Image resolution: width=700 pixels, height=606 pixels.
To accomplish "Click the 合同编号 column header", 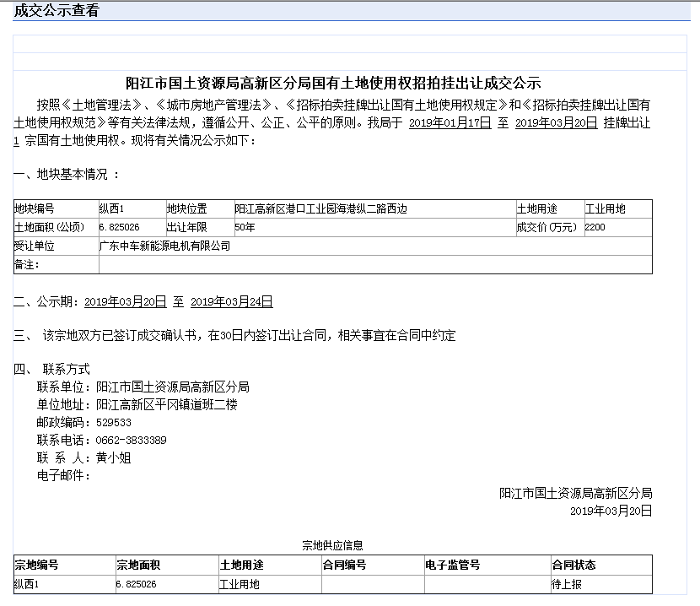I will (373, 565).
